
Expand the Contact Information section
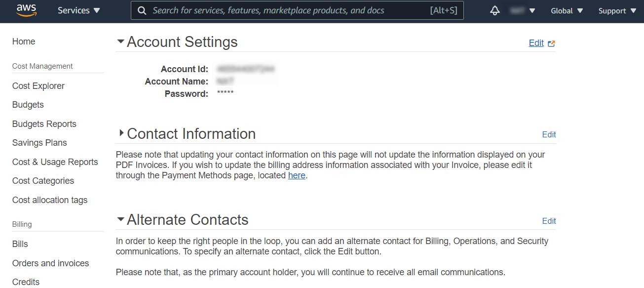[x=121, y=133]
